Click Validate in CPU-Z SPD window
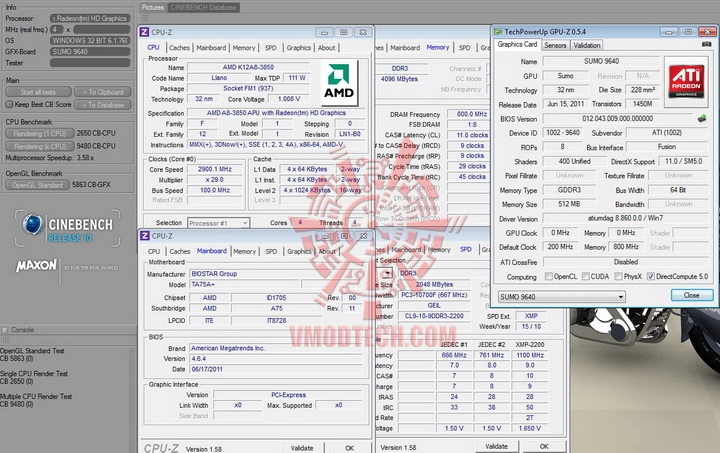The image size is (720, 453). [497, 446]
